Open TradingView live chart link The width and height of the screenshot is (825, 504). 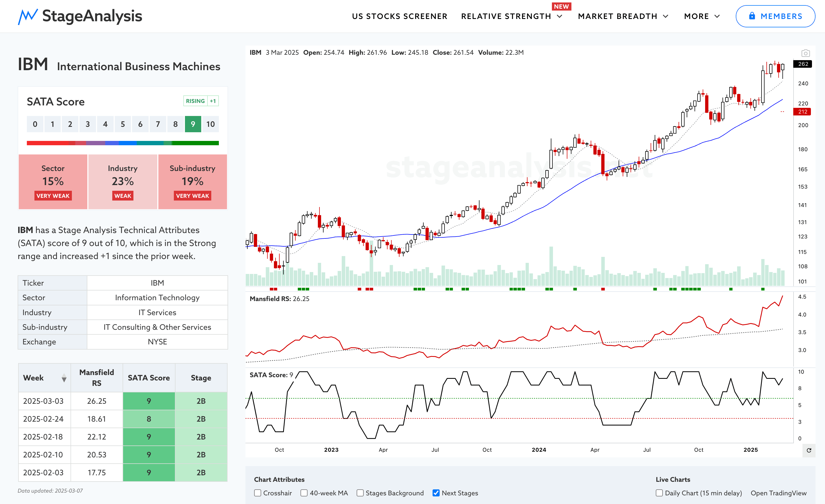point(778,493)
